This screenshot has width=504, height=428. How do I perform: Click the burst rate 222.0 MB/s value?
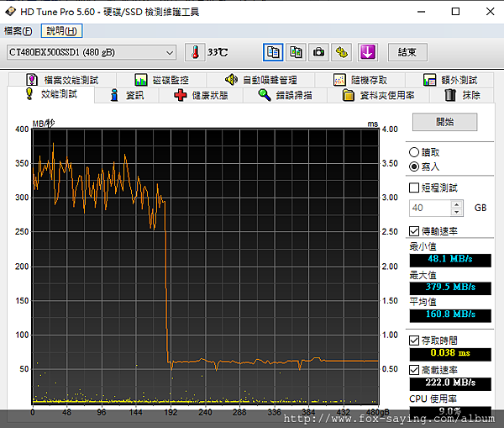450,383
